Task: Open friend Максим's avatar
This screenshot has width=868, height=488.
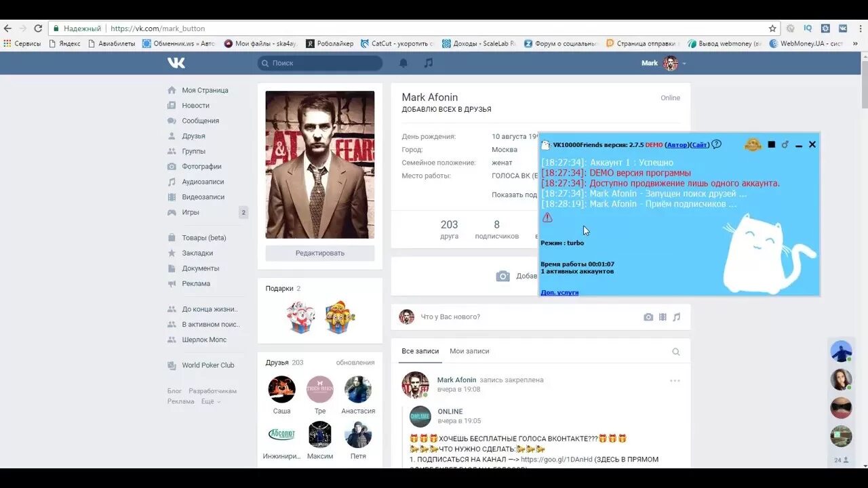Action: [320, 435]
